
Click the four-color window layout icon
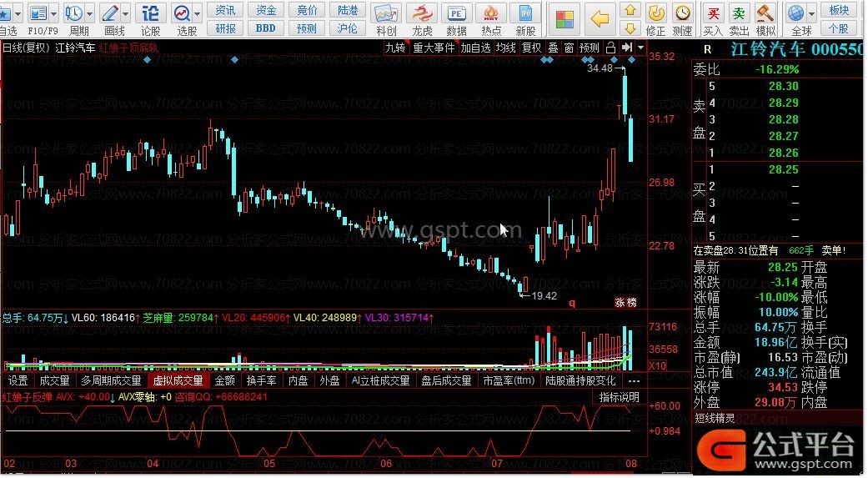(564, 19)
